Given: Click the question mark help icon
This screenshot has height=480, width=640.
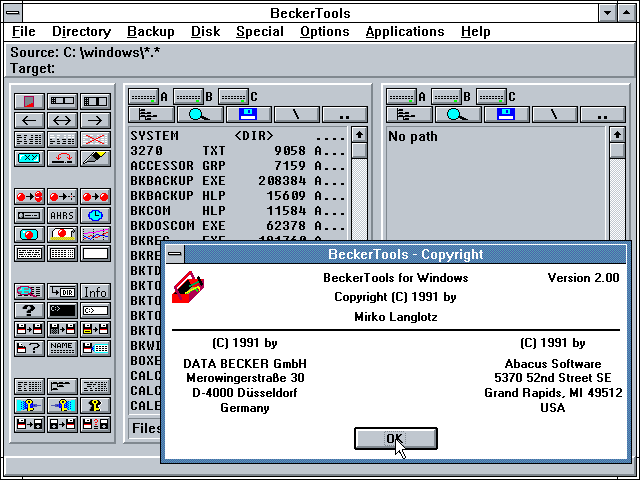Looking at the screenshot, I should (29, 311).
